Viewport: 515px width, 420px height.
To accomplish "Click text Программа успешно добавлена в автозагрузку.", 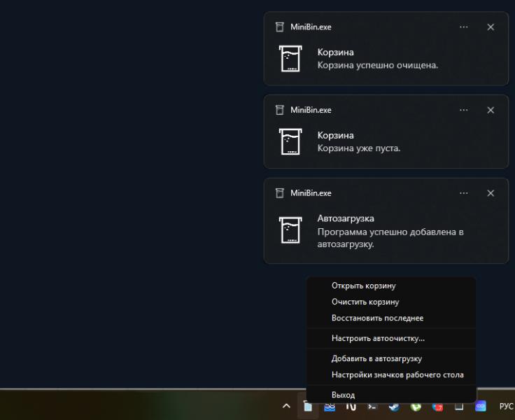I will click(x=390, y=238).
